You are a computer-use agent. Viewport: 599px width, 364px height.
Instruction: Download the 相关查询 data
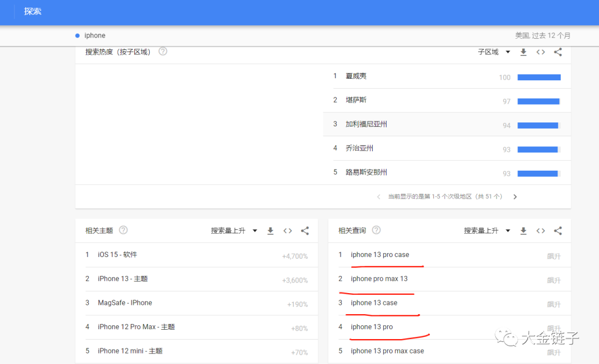pyautogui.click(x=524, y=231)
